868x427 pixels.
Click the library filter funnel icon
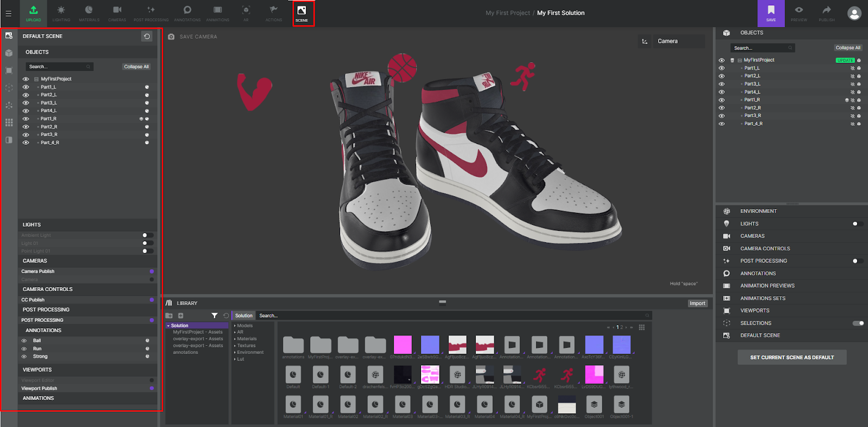[214, 315]
